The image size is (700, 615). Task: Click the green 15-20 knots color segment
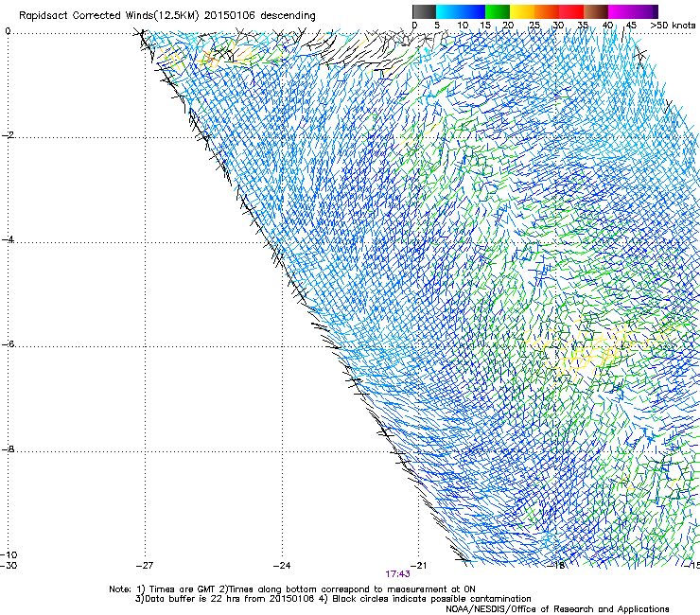tap(498, 11)
